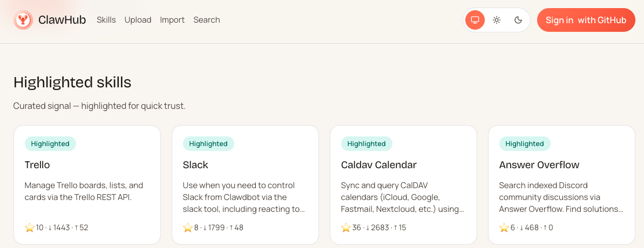Screen dimensions: 644x248
Task: Click the star icon on Slack card
Action: tap(188, 228)
